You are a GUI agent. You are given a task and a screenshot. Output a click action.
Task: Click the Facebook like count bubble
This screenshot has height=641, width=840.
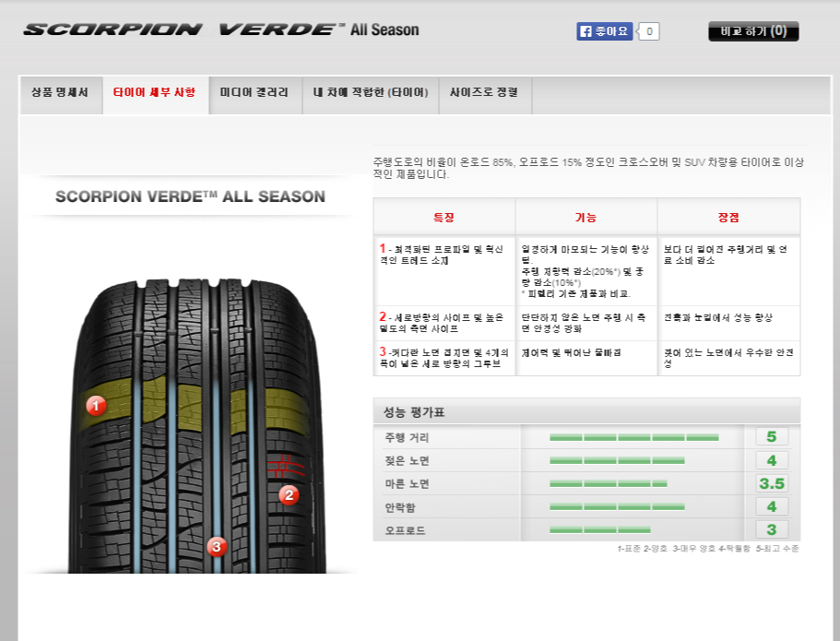click(648, 31)
